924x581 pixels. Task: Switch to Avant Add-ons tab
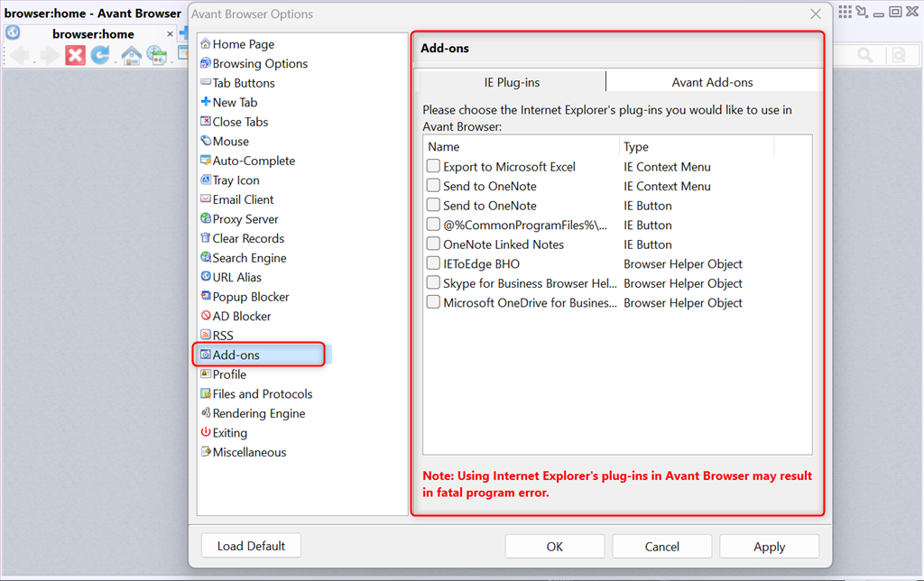pyautogui.click(x=713, y=82)
